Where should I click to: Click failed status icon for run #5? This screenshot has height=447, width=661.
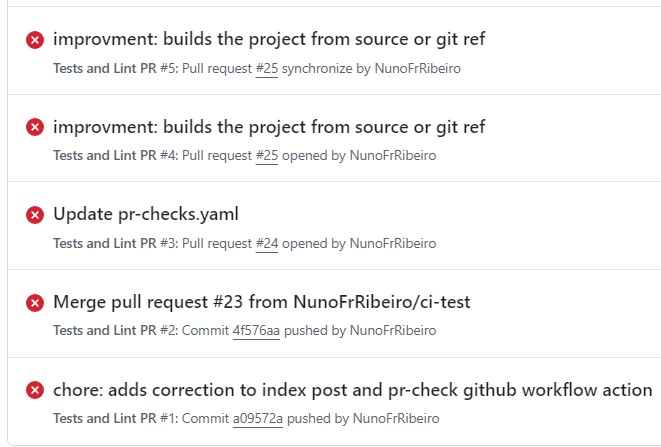[x=35, y=40]
